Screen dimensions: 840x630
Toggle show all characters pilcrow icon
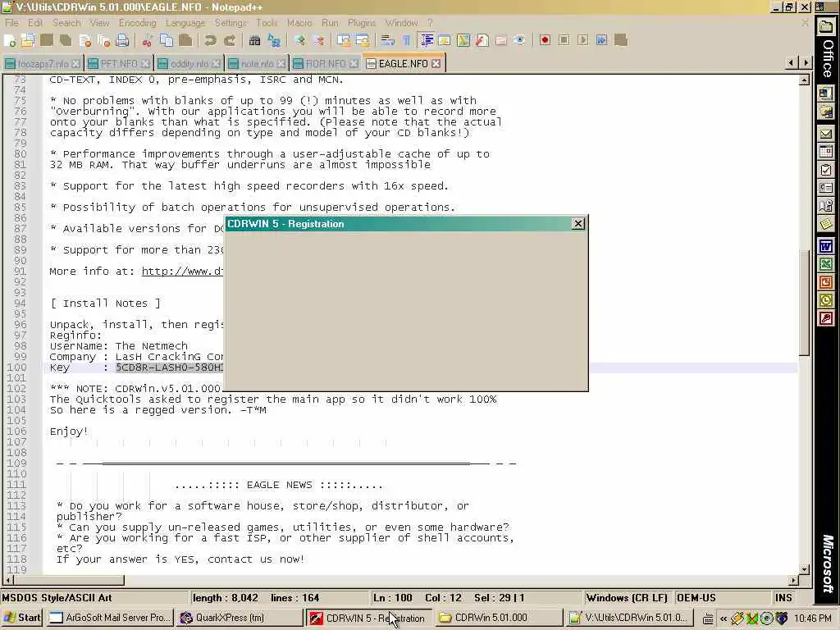click(406, 41)
